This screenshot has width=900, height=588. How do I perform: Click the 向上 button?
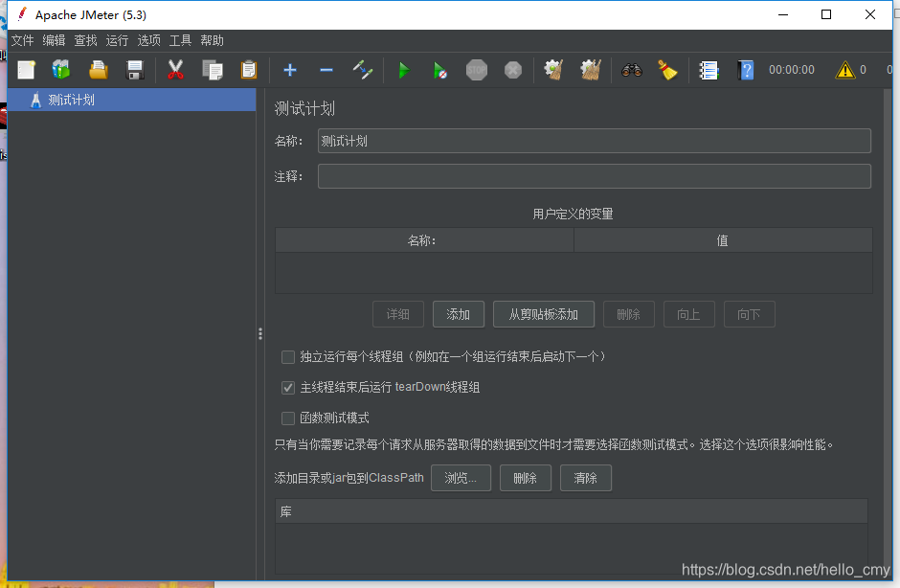pos(688,314)
